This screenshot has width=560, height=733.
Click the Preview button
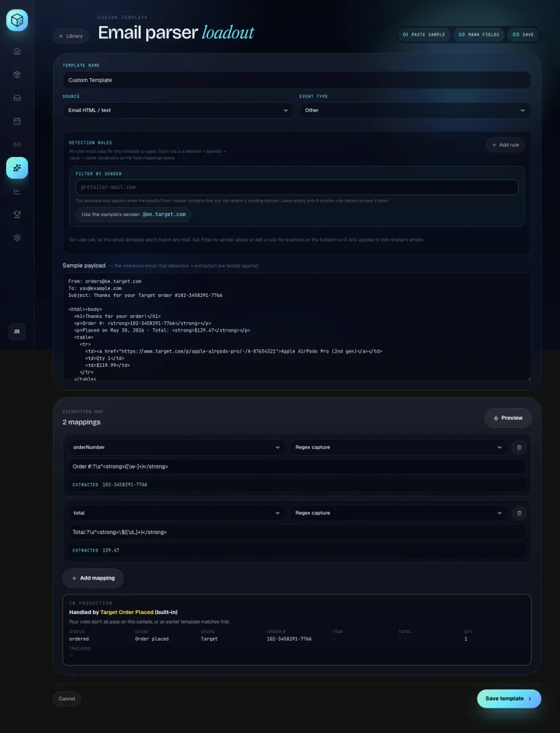508,418
